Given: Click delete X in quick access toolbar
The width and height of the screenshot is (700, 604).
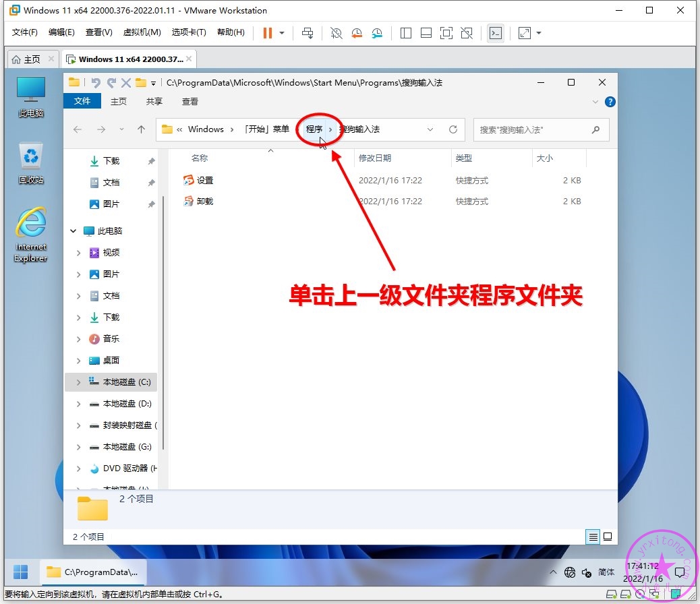Looking at the screenshot, I should [x=126, y=83].
